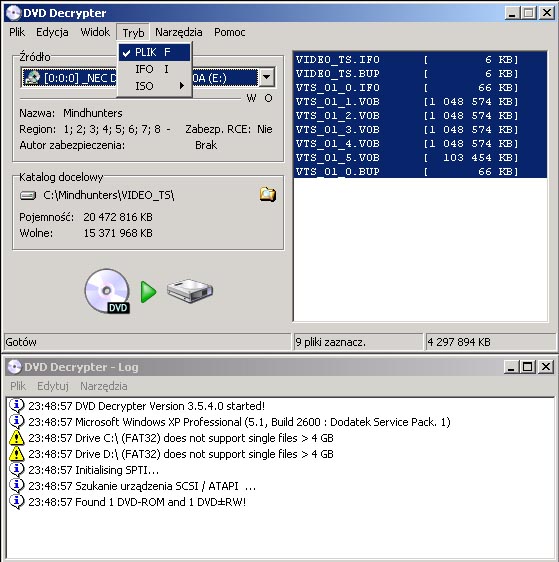Image resolution: width=559 pixels, height=562 pixels.
Task: Select VTS_01_1.VOB in the file list
Action: [x=420, y=101]
